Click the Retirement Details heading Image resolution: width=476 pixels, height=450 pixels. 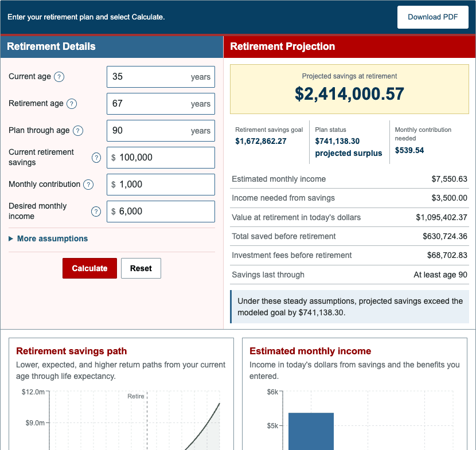[x=51, y=46]
